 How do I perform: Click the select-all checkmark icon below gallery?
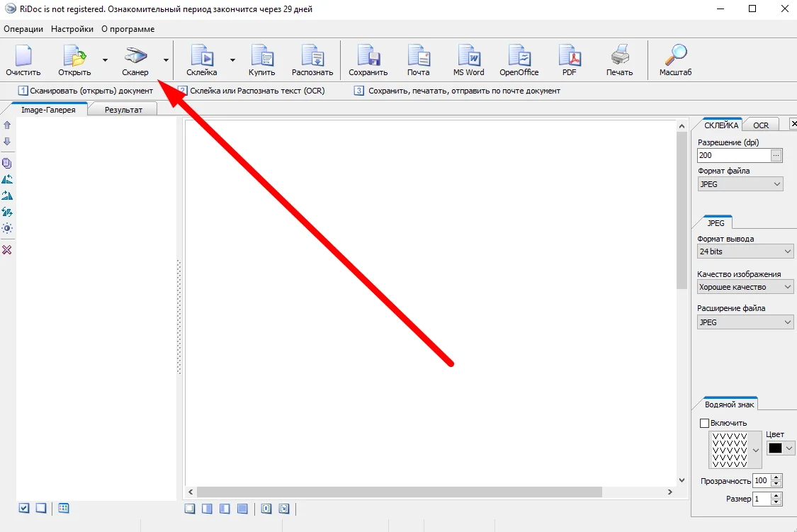[x=24, y=508]
